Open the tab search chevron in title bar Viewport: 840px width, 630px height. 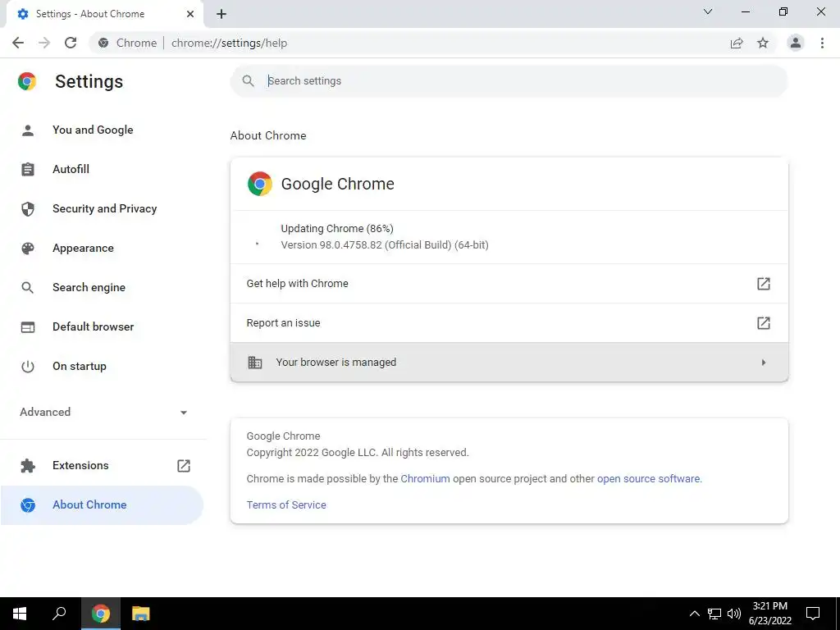point(708,11)
